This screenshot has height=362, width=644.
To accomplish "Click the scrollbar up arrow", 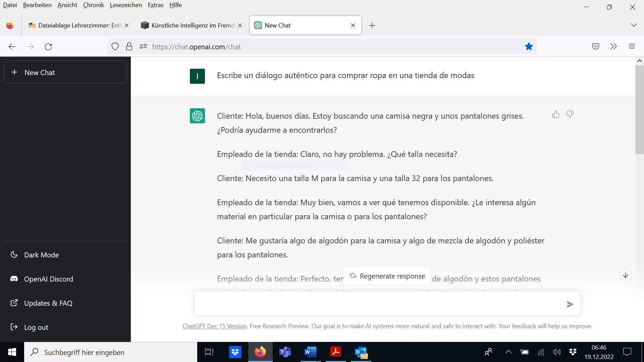I will [x=639, y=61].
